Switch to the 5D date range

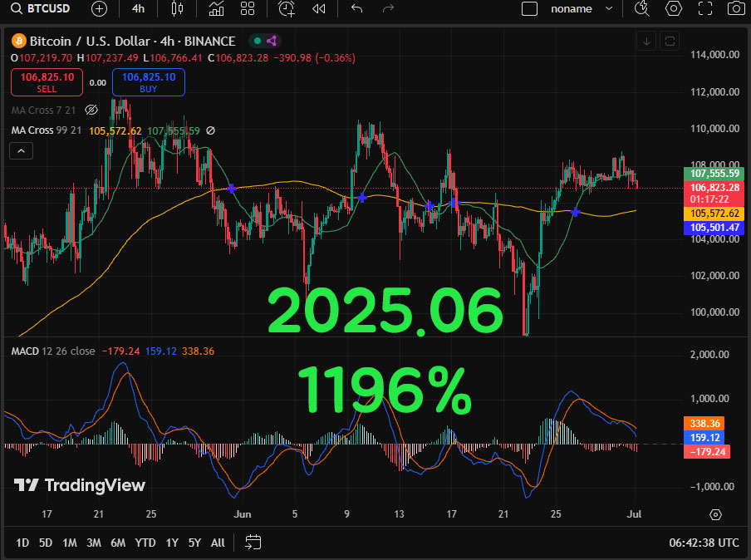[x=46, y=543]
